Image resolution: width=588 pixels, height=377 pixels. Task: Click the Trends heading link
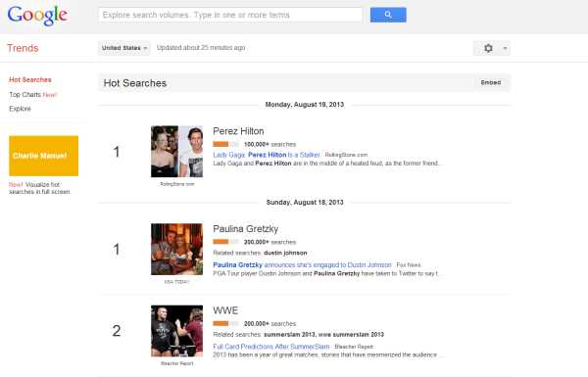pos(23,48)
